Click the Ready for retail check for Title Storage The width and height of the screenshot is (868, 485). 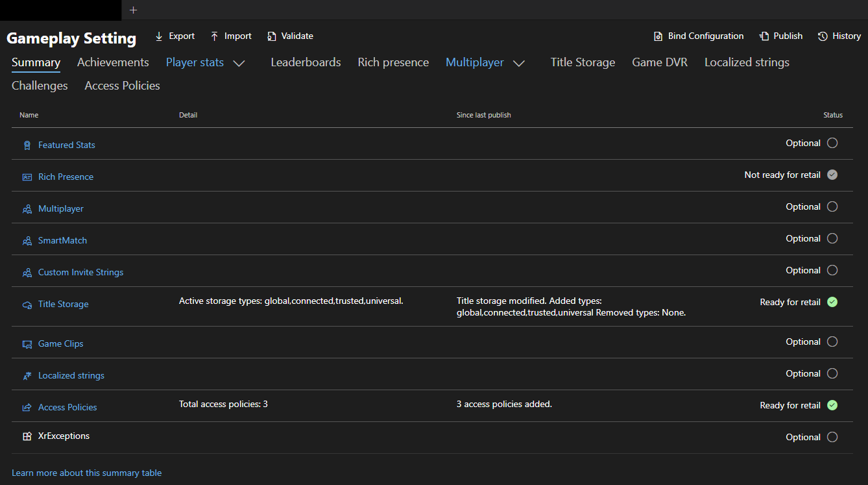[832, 302]
